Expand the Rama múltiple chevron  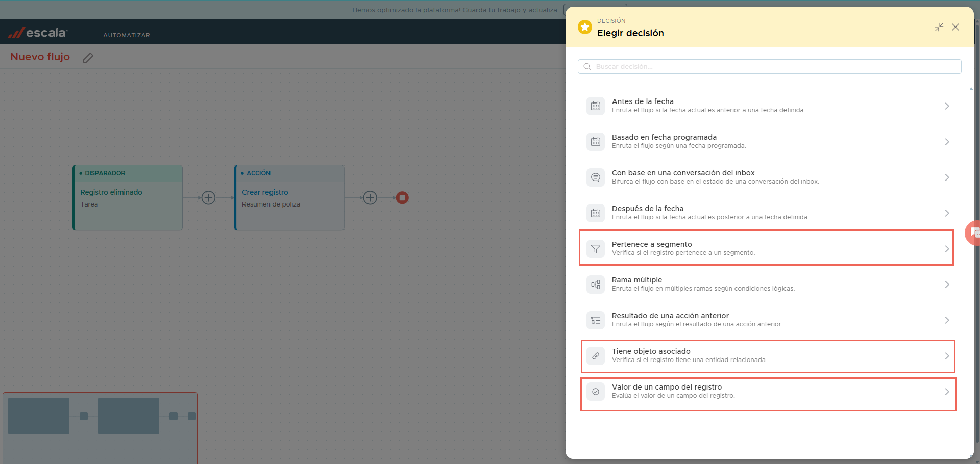coord(947,285)
